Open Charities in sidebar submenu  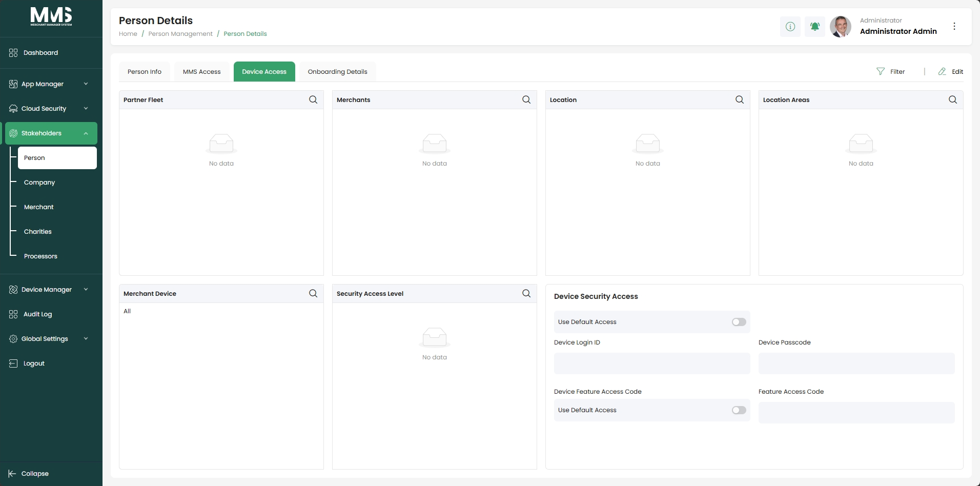pyautogui.click(x=38, y=232)
